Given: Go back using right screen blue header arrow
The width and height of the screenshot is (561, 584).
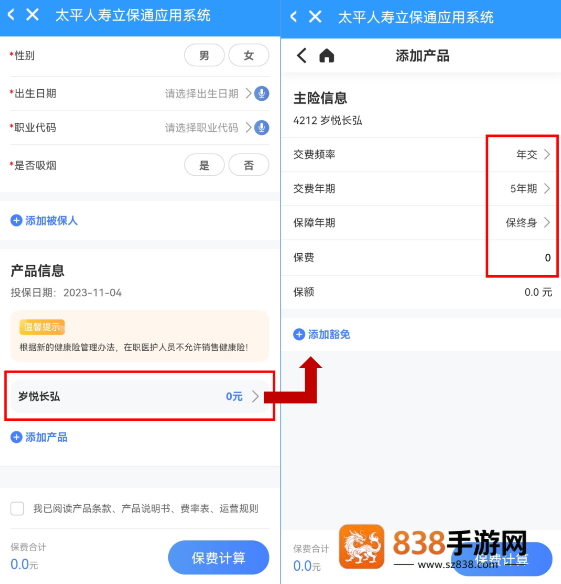Looking at the screenshot, I should [x=294, y=16].
